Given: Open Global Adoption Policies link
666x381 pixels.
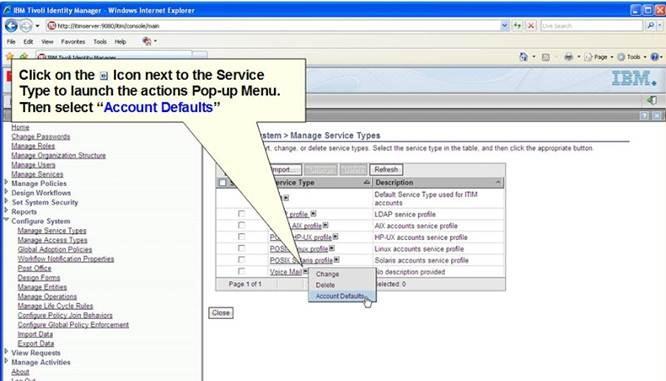Looking at the screenshot, I should click(55, 249).
